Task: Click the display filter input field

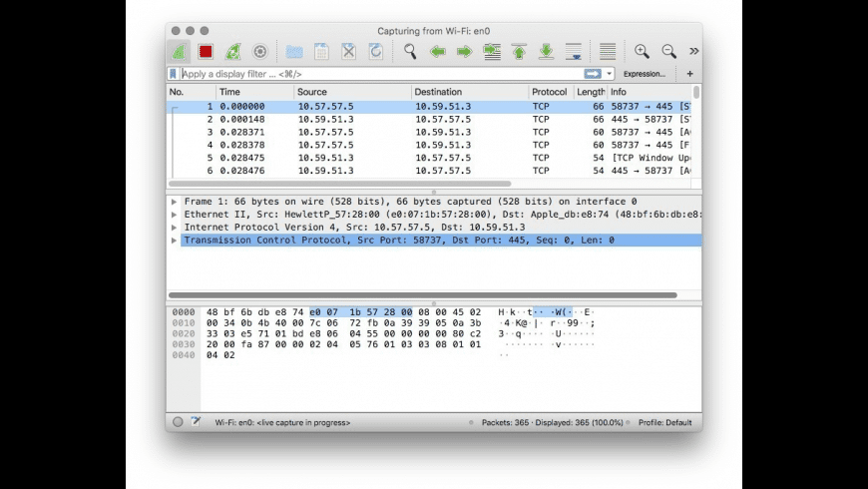Action: point(381,74)
